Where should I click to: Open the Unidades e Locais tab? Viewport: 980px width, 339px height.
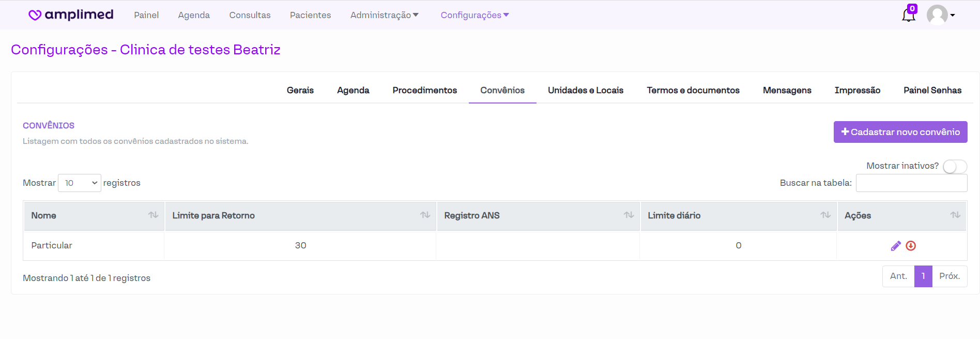(x=585, y=90)
